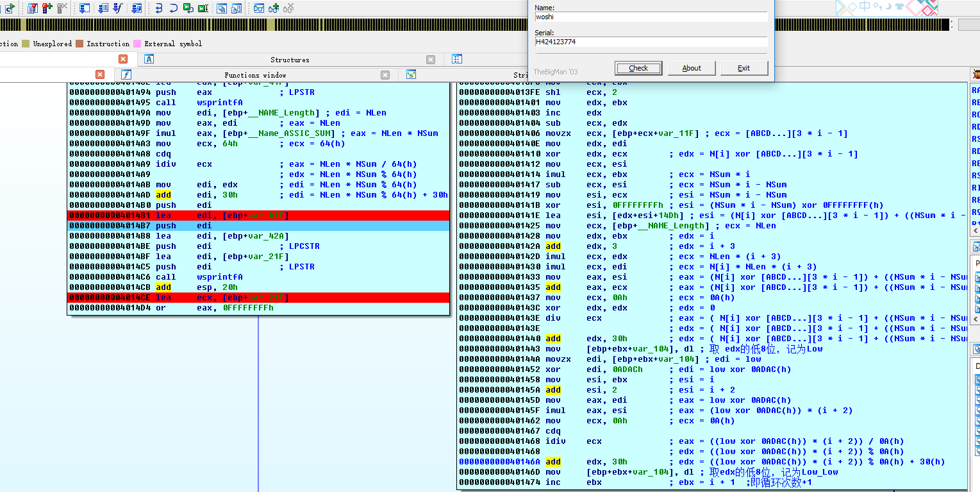
Task: Select the red breakpoint line at 4014B1
Action: click(x=258, y=216)
